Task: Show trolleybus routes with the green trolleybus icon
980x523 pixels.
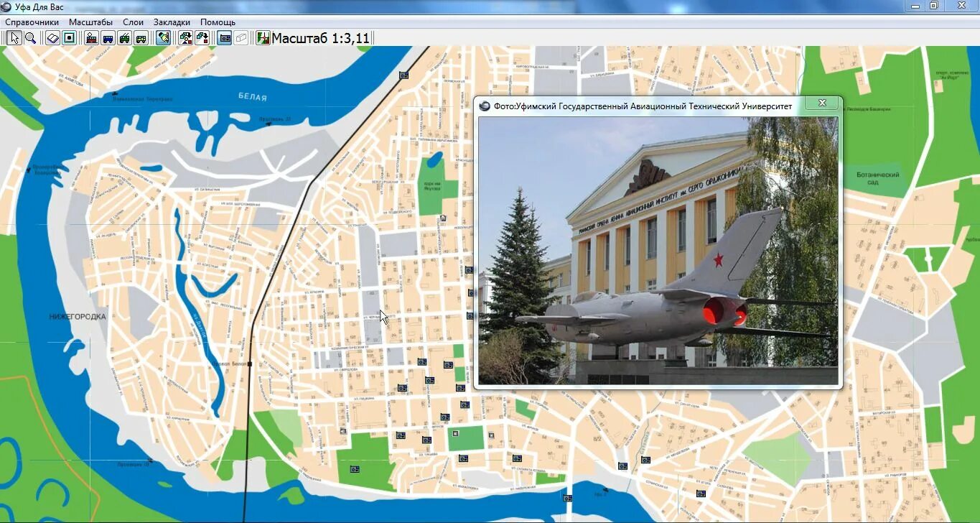Action: [x=124, y=38]
